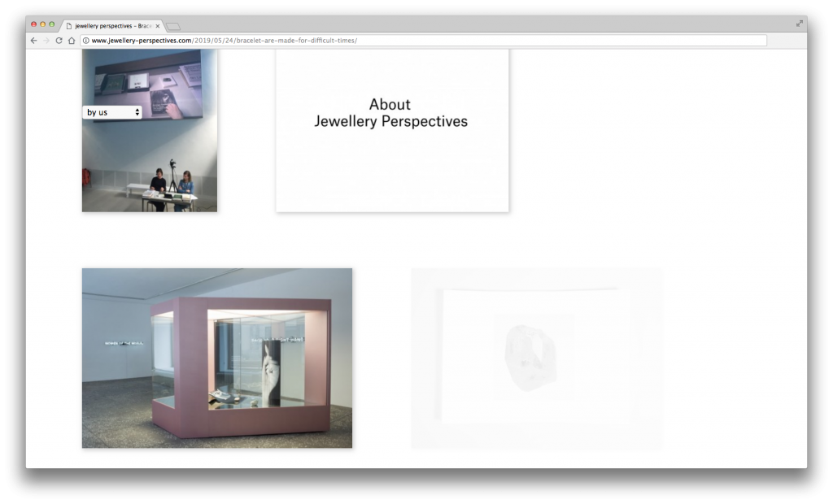Toggle fullscreen with top-right arrows icon

[x=799, y=24]
